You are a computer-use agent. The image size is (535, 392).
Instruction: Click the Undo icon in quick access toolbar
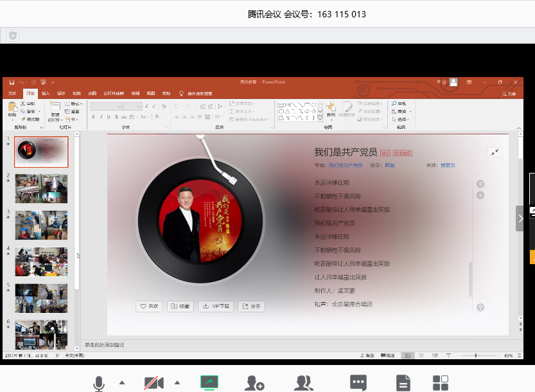tap(22, 82)
